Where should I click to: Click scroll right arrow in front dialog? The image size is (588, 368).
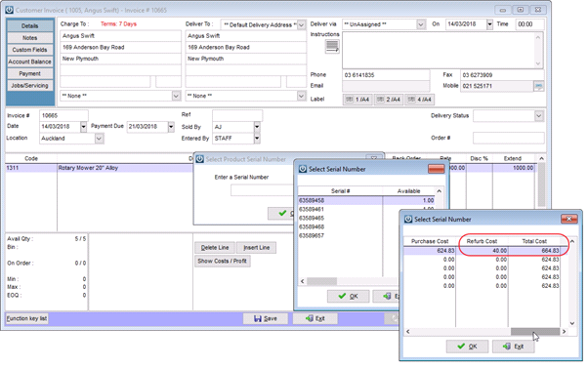(564, 332)
